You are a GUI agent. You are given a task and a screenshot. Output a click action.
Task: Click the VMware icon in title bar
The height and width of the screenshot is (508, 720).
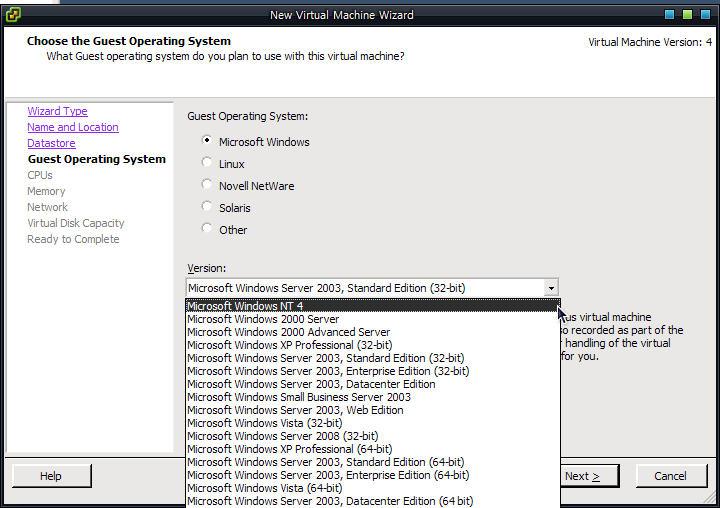click(13, 14)
